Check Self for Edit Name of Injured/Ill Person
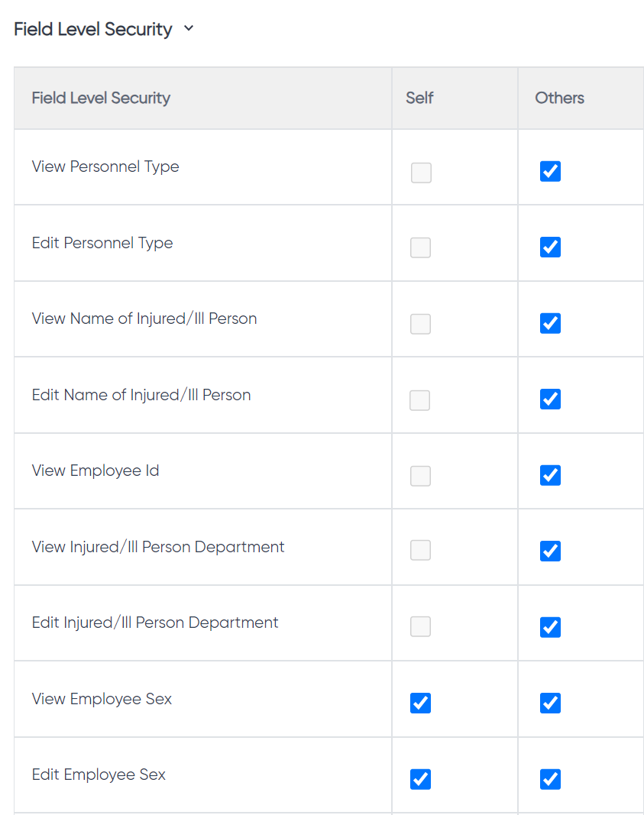This screenshot has height=815, width=644. click(x=420, y=400)
